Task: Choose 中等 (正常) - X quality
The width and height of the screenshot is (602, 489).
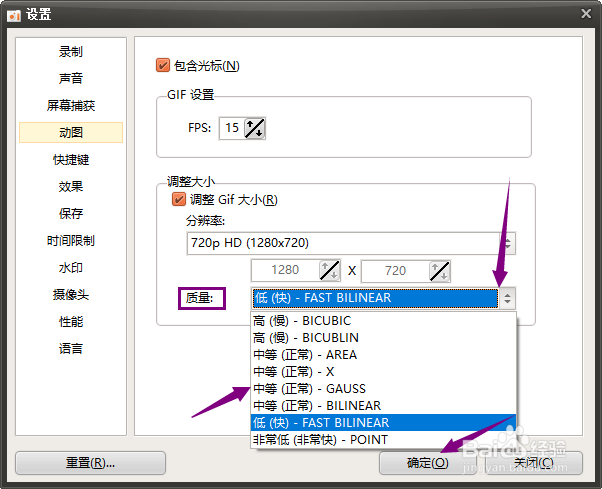Action: (x=383, y=372)
